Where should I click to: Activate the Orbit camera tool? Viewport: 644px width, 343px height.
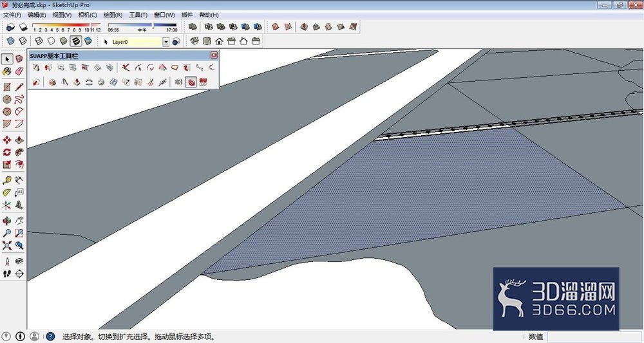click(7, 221)
